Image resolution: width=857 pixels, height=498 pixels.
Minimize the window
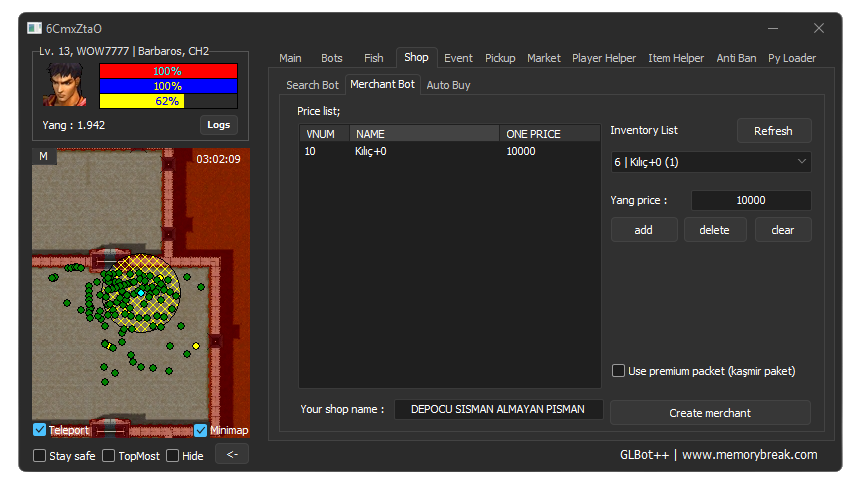click(x=773, y=28)
